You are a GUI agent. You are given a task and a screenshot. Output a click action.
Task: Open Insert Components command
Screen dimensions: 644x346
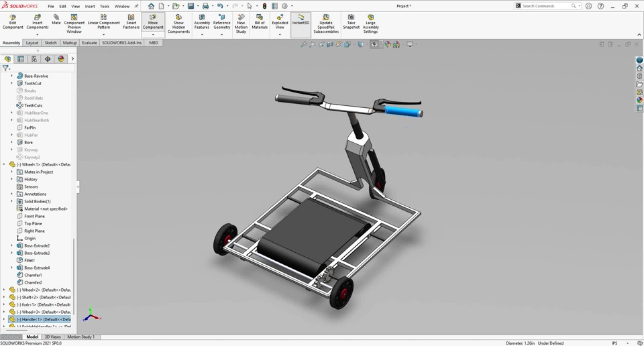tap(38, 22)
